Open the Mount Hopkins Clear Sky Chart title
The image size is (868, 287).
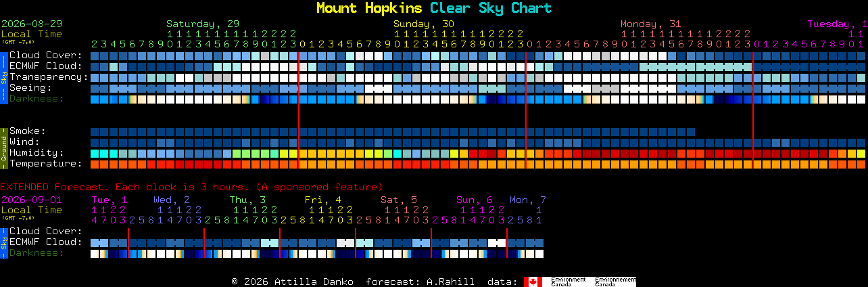pos(434,8)
